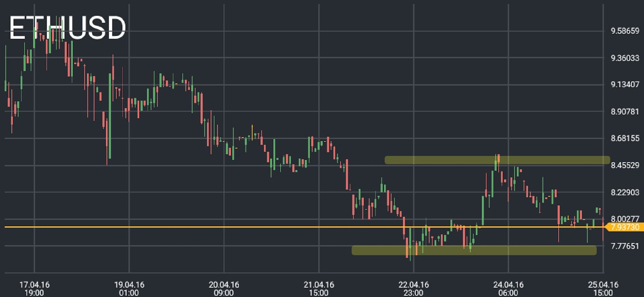Click the 21.04.16 15:00 time label
This screenshot has width=644, height=297.
[x=319, y=289]
